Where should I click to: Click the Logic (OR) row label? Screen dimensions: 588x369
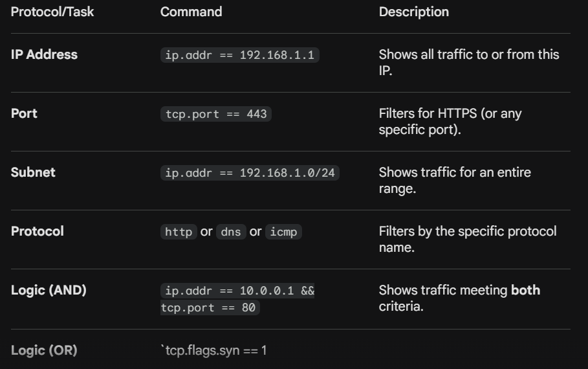click(x=44, y=351)
